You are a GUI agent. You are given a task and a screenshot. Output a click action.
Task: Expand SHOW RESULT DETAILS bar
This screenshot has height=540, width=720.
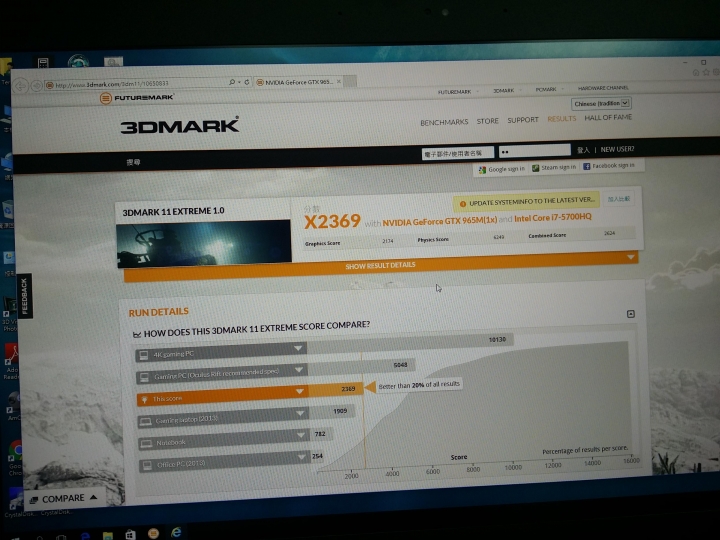pyautogui.click(x=380, y=265)
